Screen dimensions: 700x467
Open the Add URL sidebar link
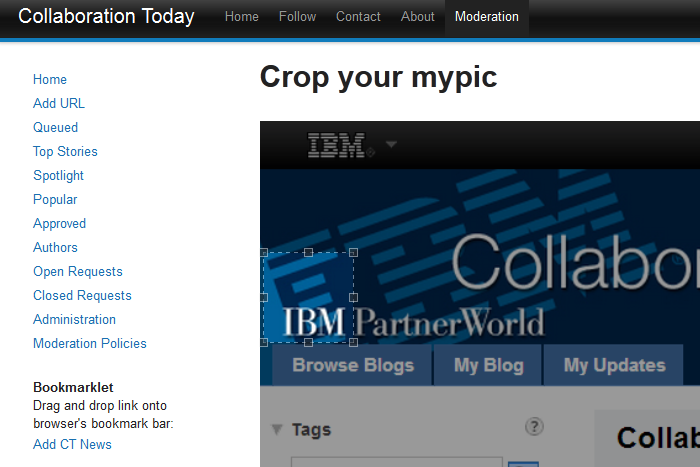click(x=58, y=103)
